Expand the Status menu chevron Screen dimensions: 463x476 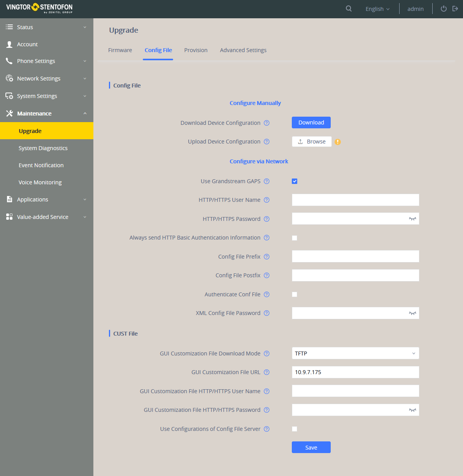(x=85, y=27)
